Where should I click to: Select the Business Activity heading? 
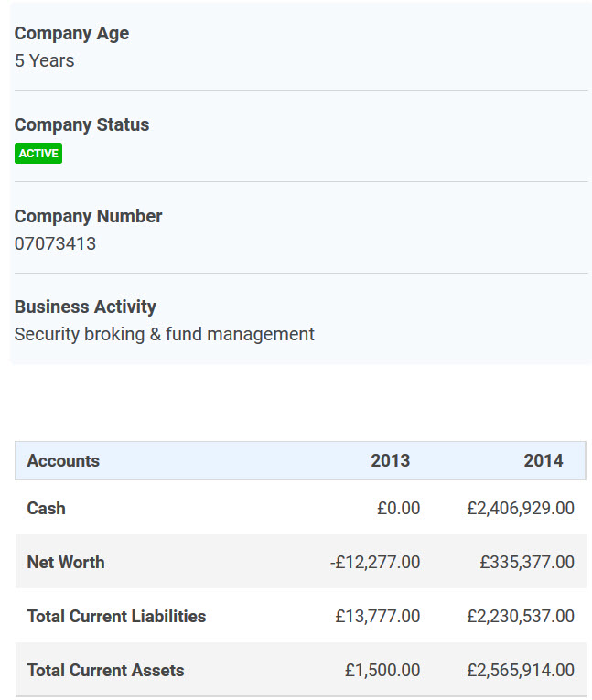coord(85,307)
